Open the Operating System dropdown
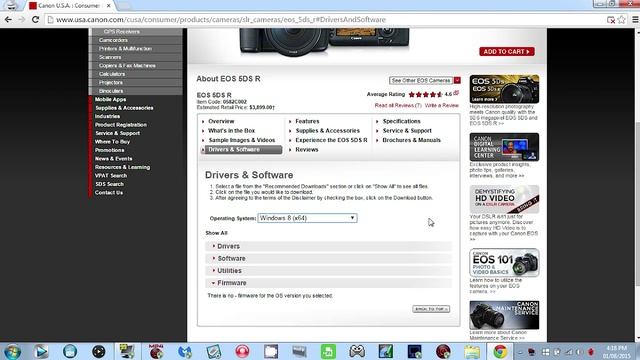 coord(307,218)
